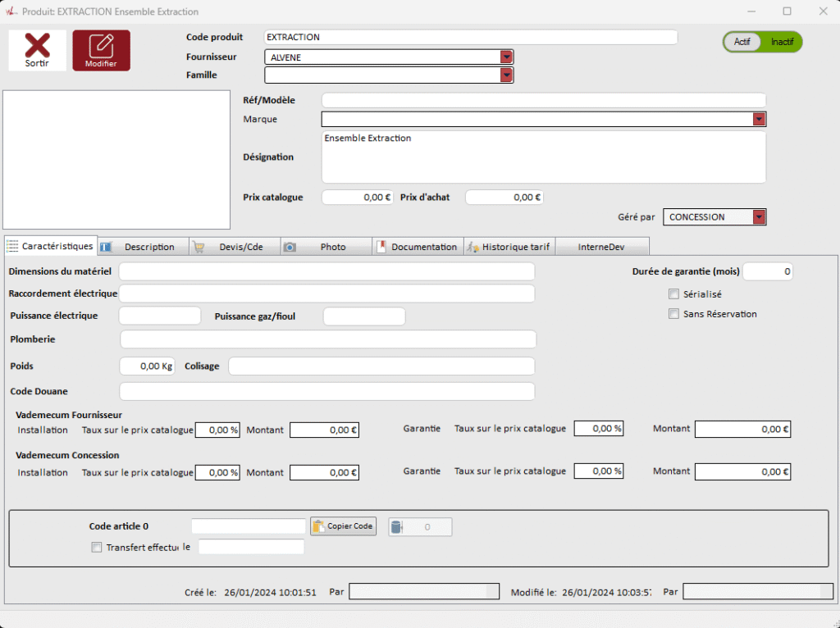Enable the Sans Réservation checkbox
840x628 pixels.
[674, 314]
